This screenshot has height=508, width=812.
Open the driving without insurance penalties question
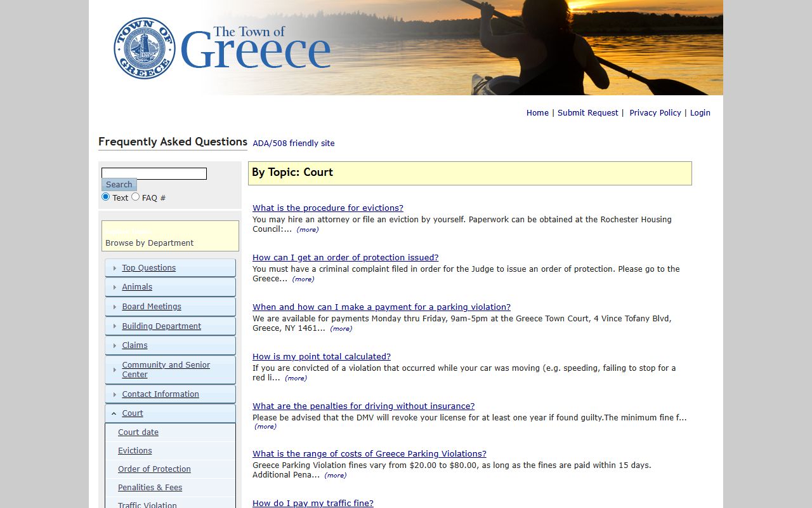pos(363,406)
